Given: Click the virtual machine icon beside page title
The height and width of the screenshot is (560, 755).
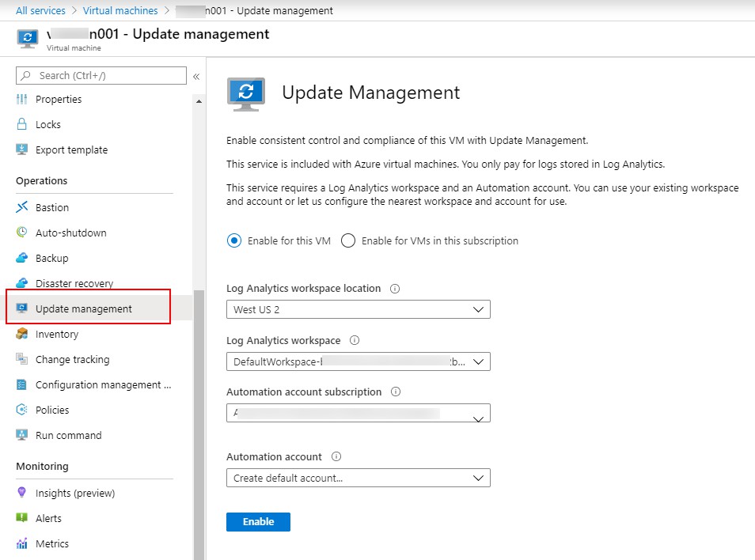Looking at the screenshot, I should 28,39.
